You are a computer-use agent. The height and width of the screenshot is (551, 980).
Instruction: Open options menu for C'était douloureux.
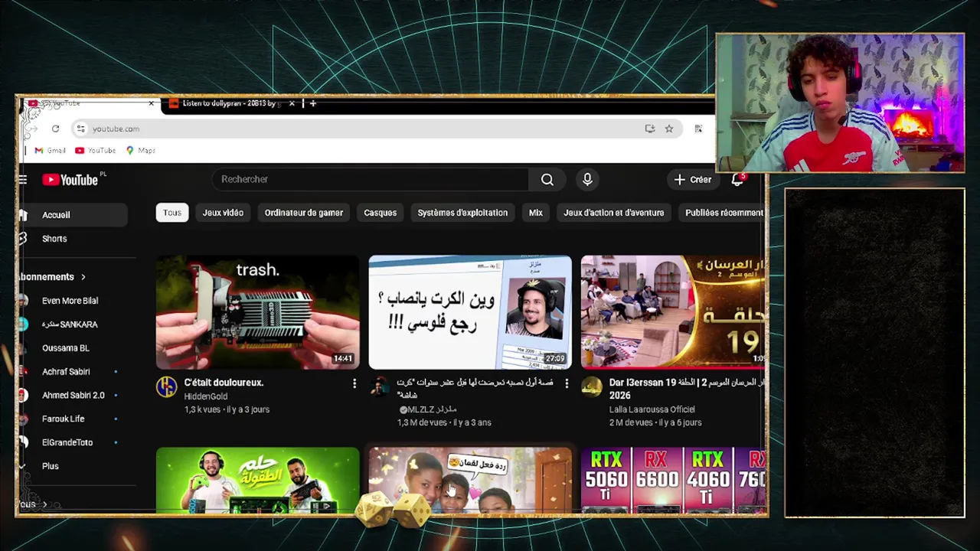click(x=354, y=383)
